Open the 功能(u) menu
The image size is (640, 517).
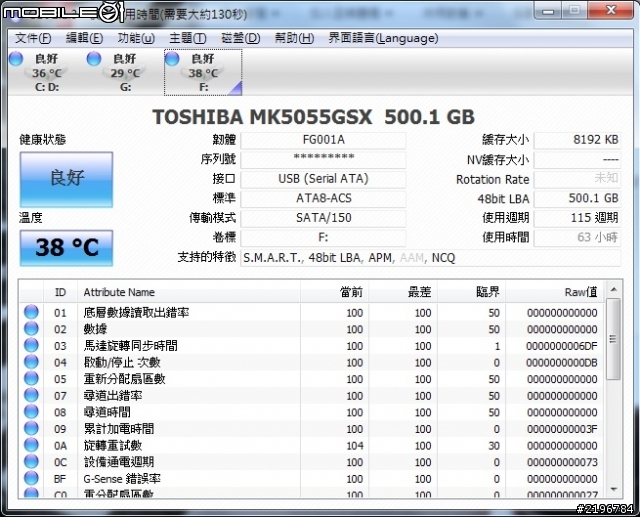click(x=136, y=38)
